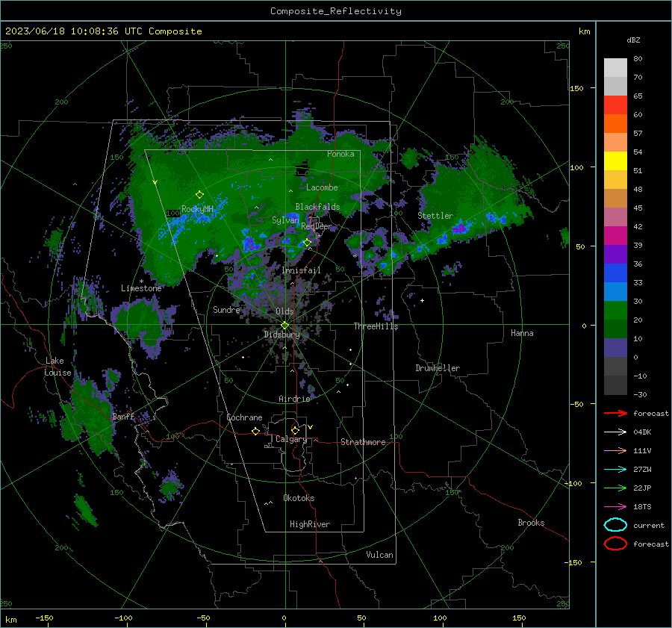Click the green 22JP arrow legend icon
Image resolution: width=672 pixels, height=628 pixels.
pos(615,488)
